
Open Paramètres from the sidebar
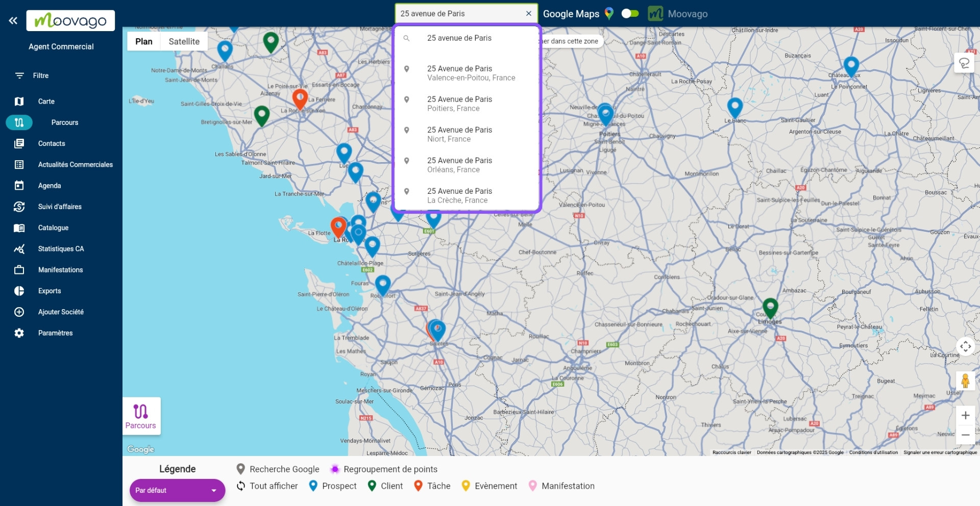[x=55, y=333]
